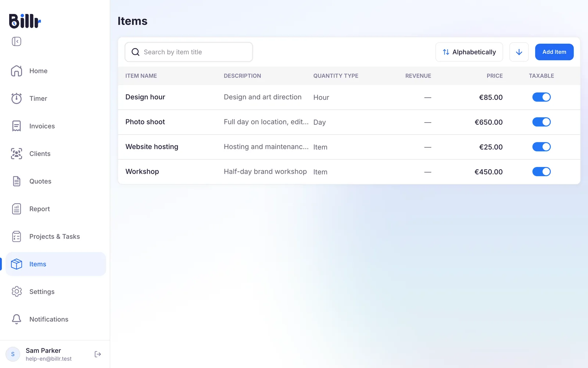
Task: Focus the Search by item title field
Action: pos(189,52)
